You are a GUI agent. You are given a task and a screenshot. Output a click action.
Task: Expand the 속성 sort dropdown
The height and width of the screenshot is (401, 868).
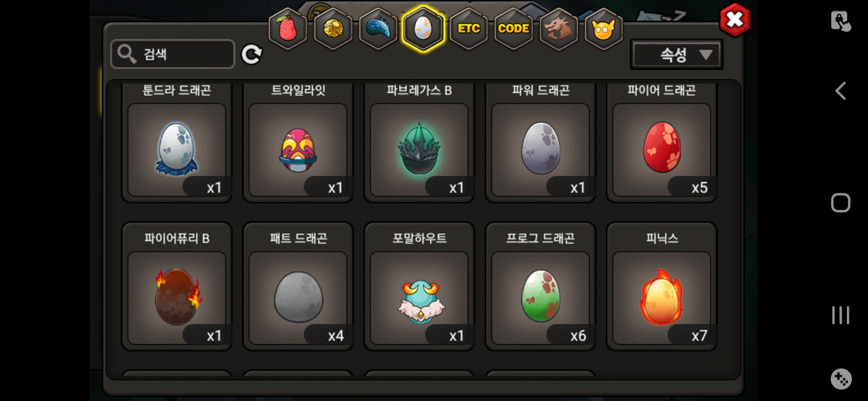click(677, 55)
